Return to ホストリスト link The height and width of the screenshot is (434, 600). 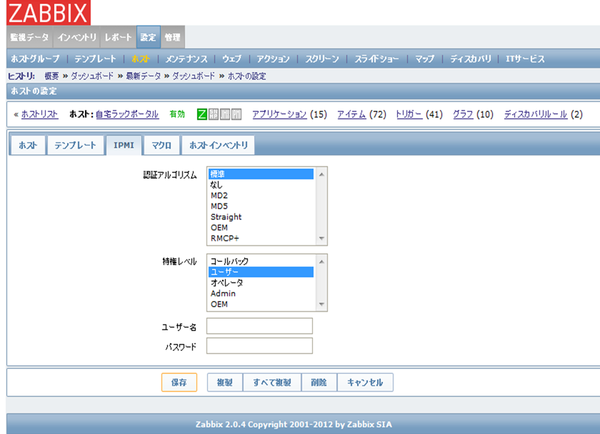point(39,114)
